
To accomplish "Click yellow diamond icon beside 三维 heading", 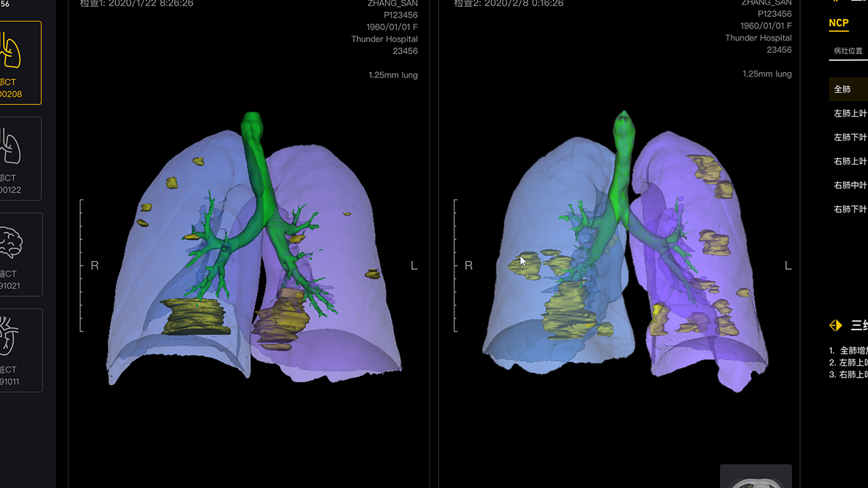I will tap(835, 325).
